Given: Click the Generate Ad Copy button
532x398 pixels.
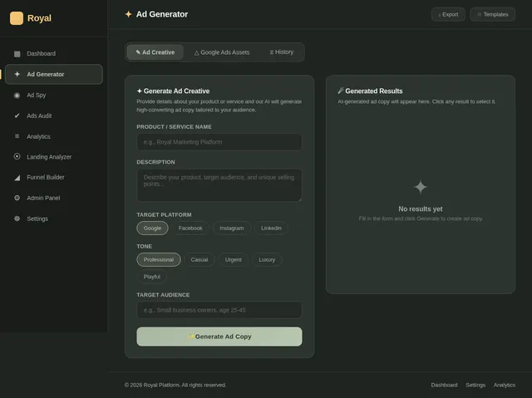Looking at the screenshot, I should click(x=219, y=337).
